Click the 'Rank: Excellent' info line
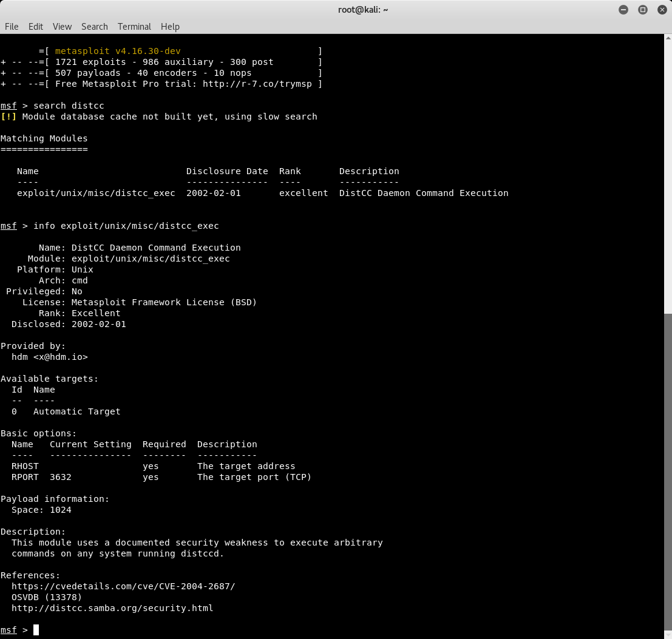The image size is (672, 639). [x=80, y=313]
